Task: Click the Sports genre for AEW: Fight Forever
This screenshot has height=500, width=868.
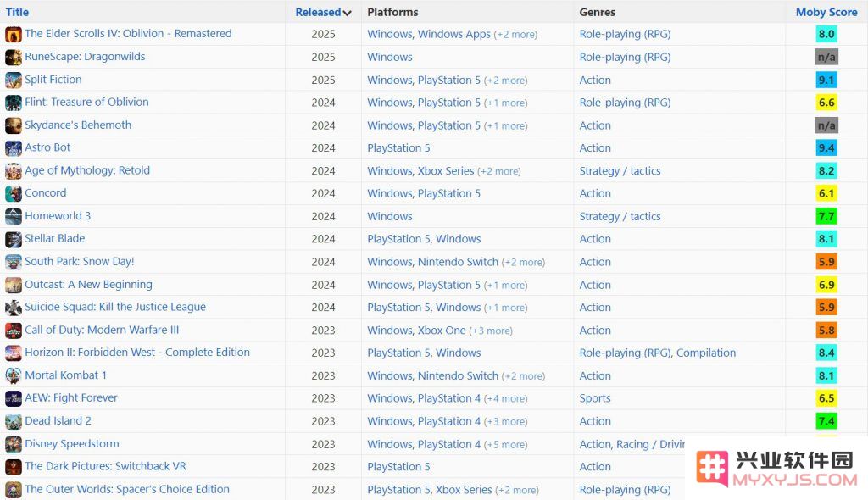Action: (595, 398)
